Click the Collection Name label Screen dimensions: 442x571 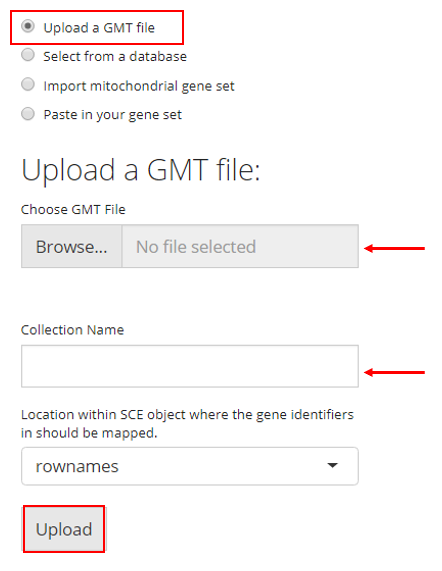(72, 330)
